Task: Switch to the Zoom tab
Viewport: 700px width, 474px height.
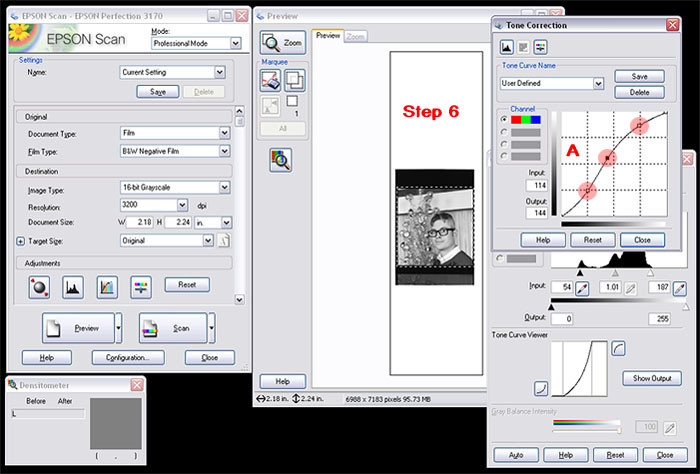Action: (x=356, y=37)
